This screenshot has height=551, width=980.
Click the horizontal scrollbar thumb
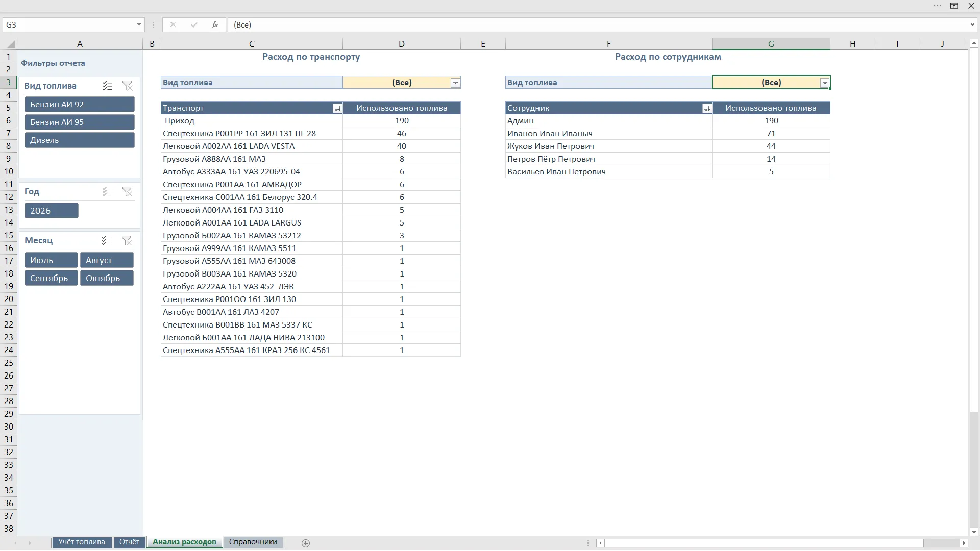(x=764, y=543)
